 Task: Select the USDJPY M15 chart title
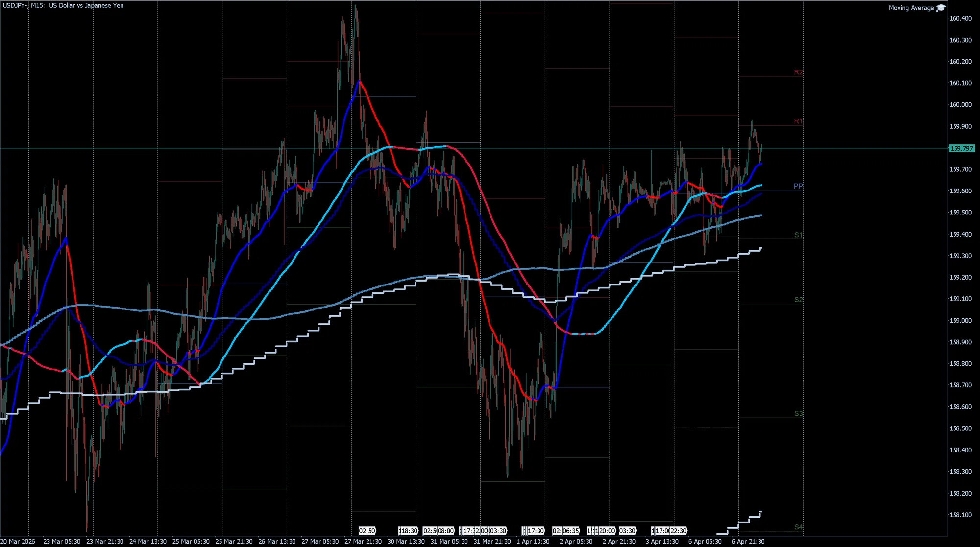tap(63, 5)
